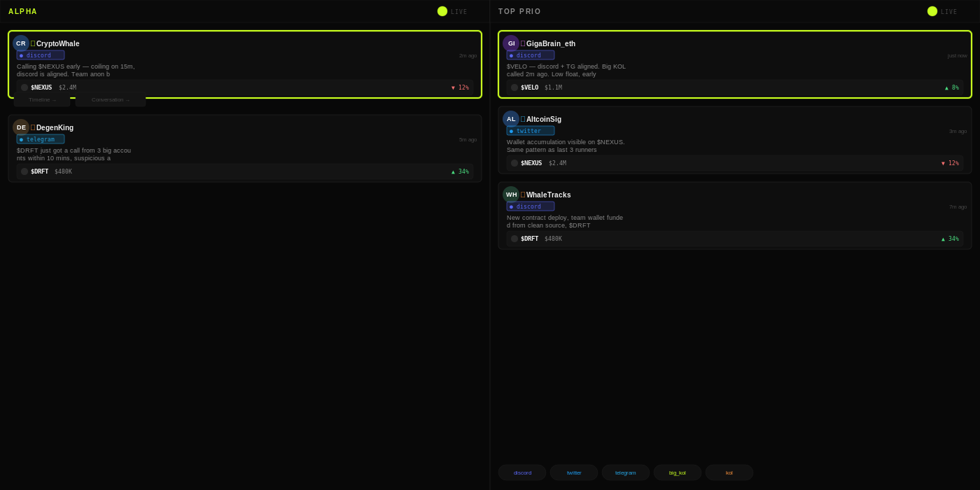This screenshot has width=980, height=490.
Task: Click the CR avatar of CryptoWhale
Action: coord(21,43)
